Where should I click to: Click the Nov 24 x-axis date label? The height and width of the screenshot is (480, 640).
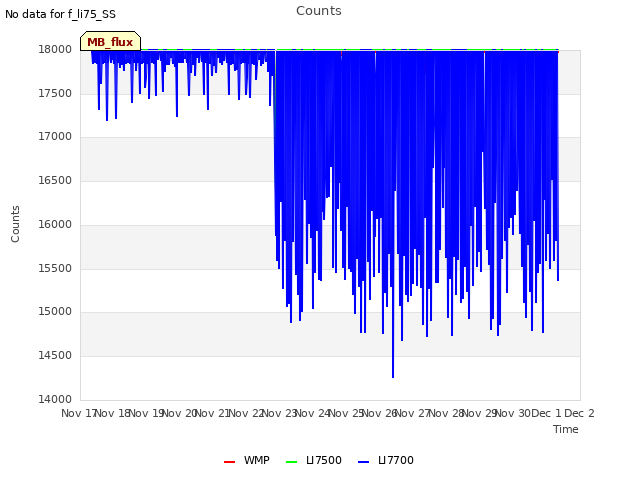tap(313, 413)
